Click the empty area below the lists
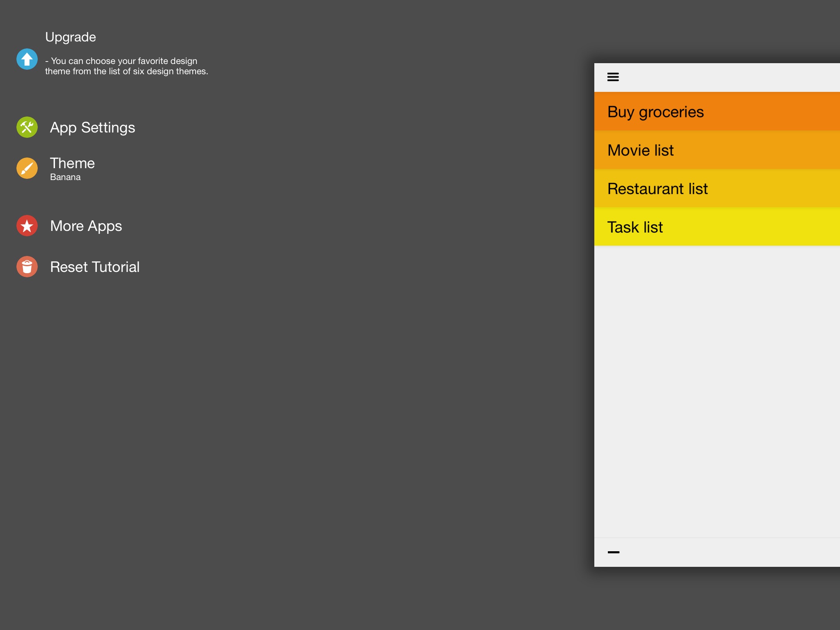This screenshot has height=630, width=840. pyautogui.click(x=717, y=390)
